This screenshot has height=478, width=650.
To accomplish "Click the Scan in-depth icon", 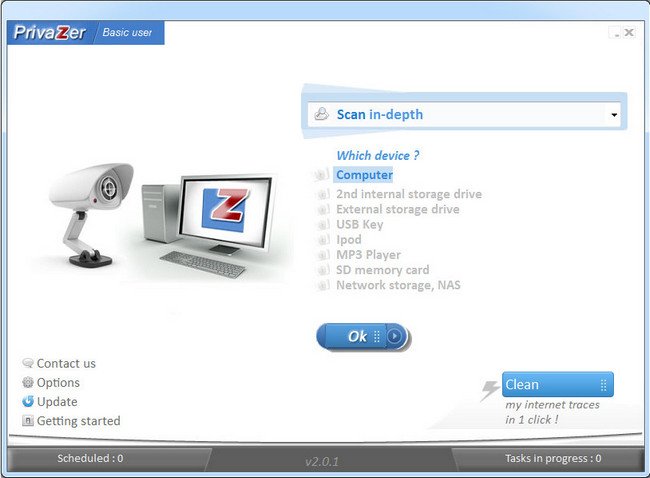I will click(x=321, y=114).
